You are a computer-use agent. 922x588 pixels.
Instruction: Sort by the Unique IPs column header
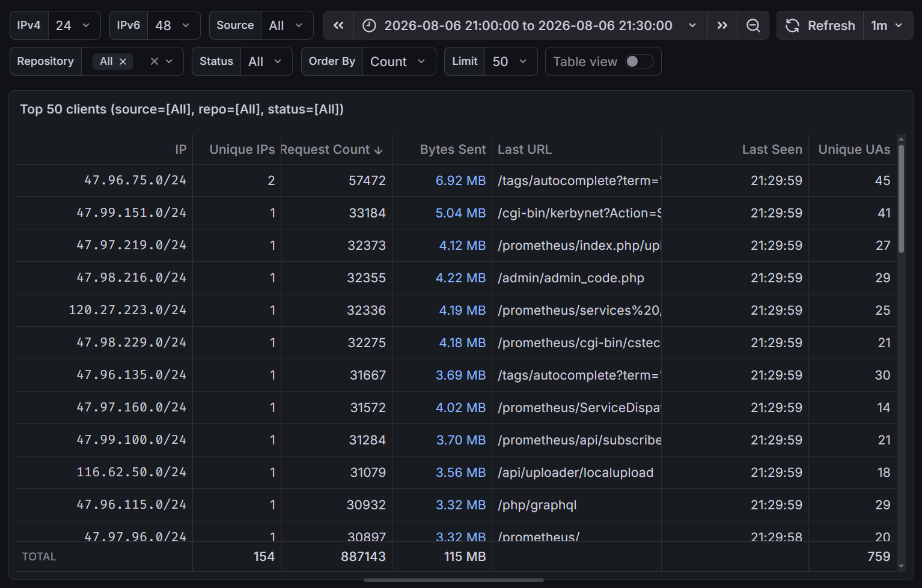coord(242,150)
